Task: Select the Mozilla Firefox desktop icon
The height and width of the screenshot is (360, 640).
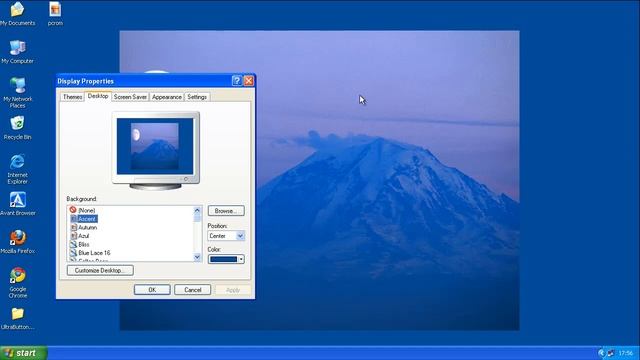Action: [18, 242]
